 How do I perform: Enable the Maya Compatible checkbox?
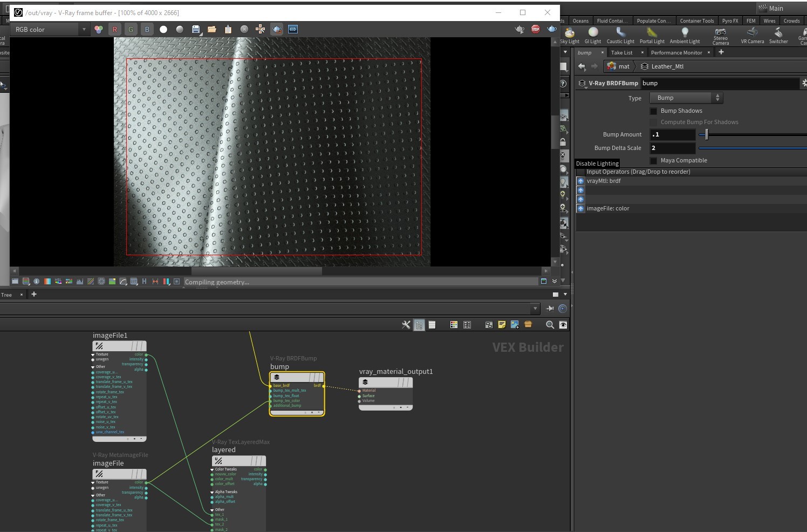coord(653,160)
